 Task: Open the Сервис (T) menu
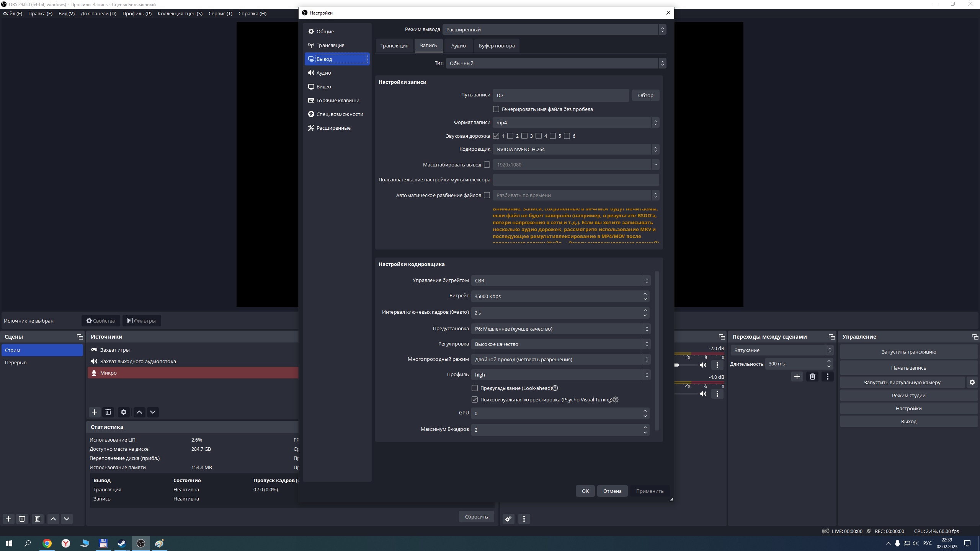[220, 13]
